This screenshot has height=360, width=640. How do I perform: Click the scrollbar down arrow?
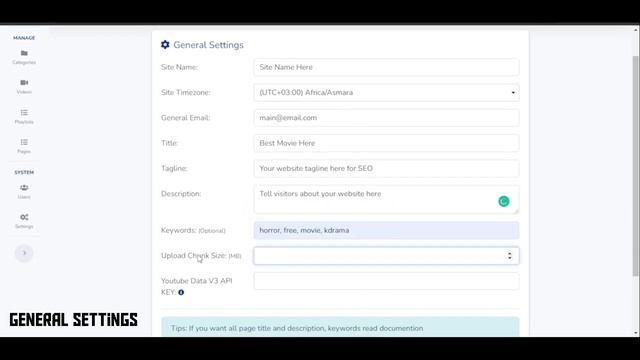point(636,333)
